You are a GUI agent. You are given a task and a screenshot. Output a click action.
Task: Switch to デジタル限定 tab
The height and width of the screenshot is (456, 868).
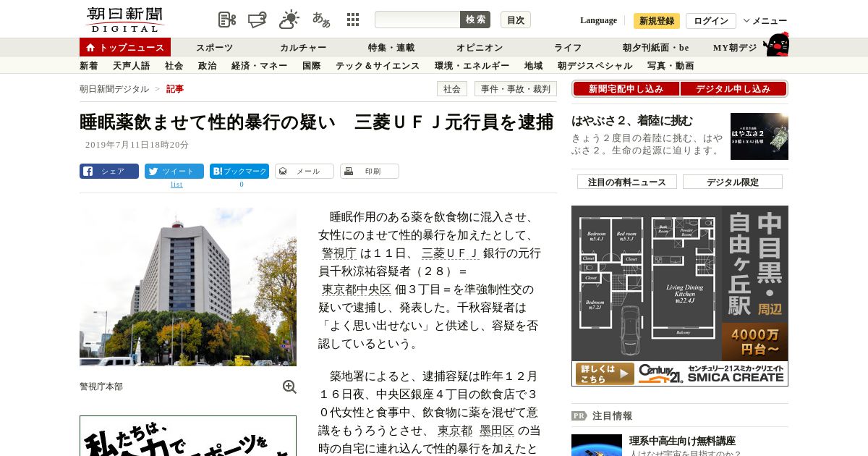click(x=733, y=182)
